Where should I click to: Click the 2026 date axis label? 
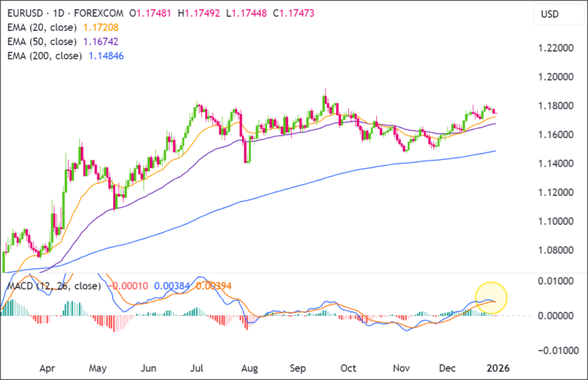(x=498, y=369)
